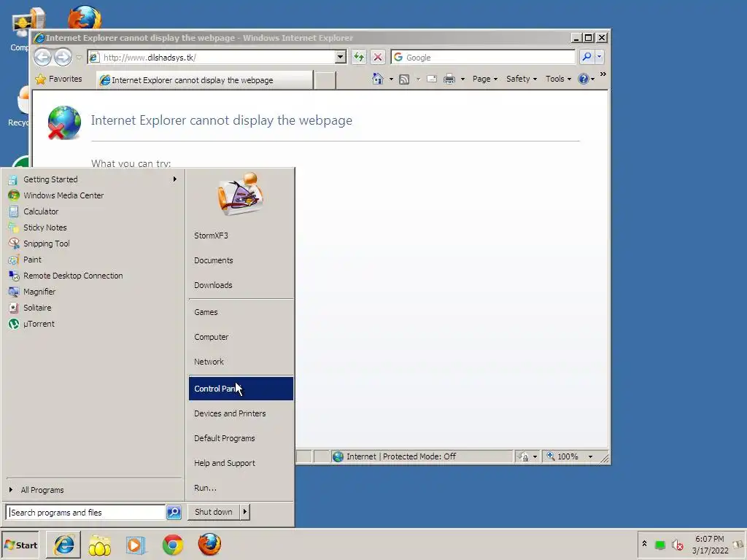Open the Print options dropdown arrow
This screenshot has width=747, height=560.
(462, 79)
